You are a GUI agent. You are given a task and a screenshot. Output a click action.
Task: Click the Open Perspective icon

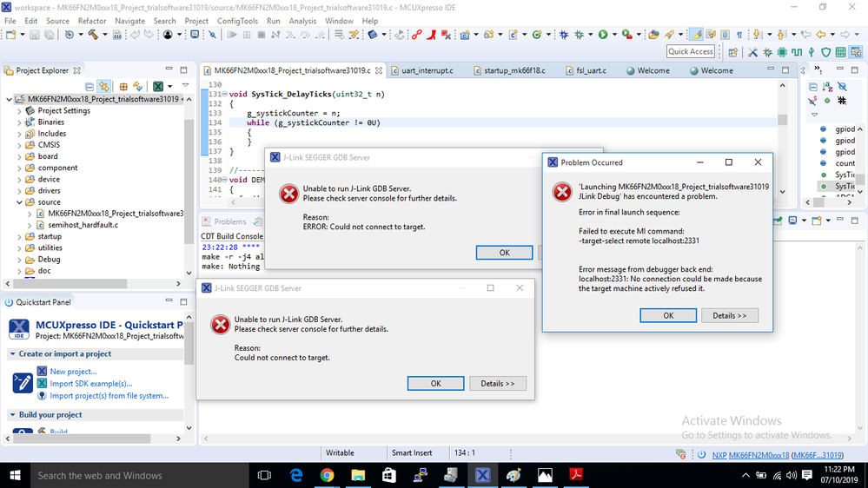[733, 53]
